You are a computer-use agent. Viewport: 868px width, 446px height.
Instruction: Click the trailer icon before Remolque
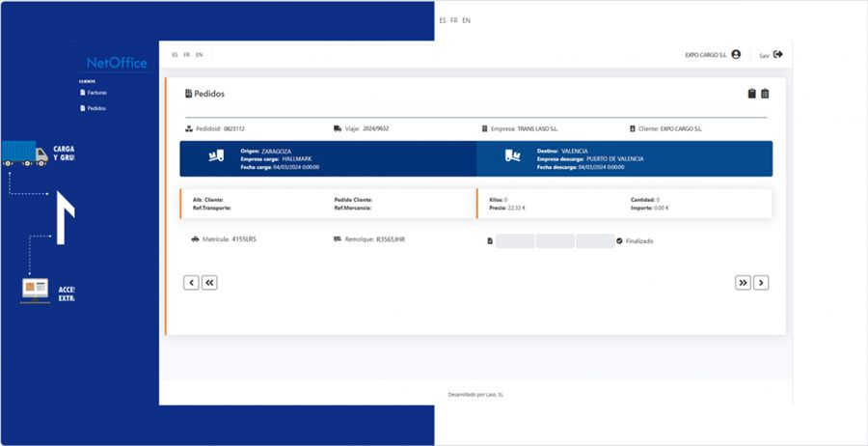(x=338, y=239)
